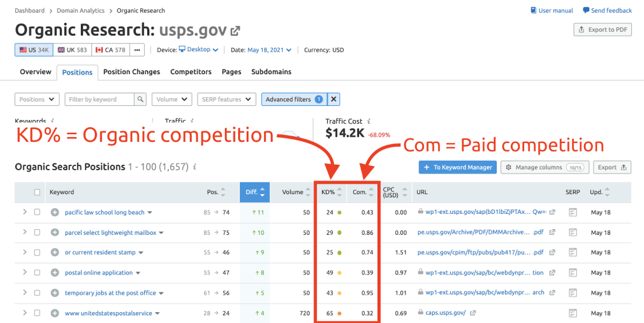Open the Positions filter dropdown
The width and height of the screenshot is (644, 323).
click(x=36, y=100)
